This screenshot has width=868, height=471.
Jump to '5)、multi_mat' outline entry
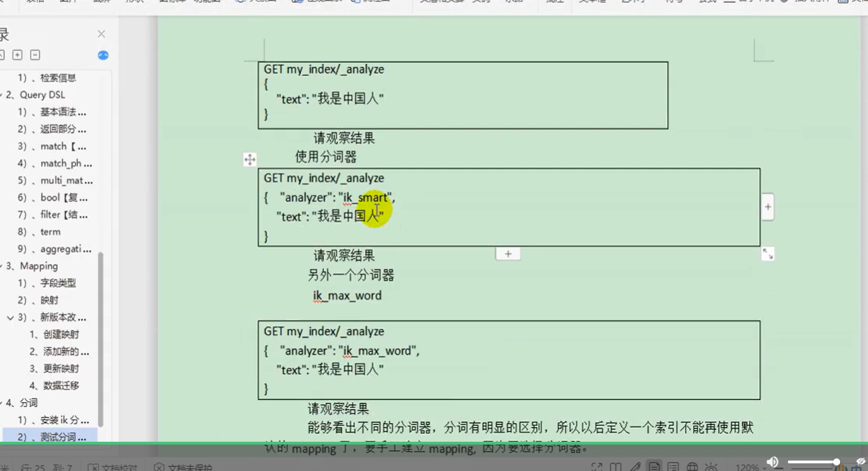[x=55, y=180]
